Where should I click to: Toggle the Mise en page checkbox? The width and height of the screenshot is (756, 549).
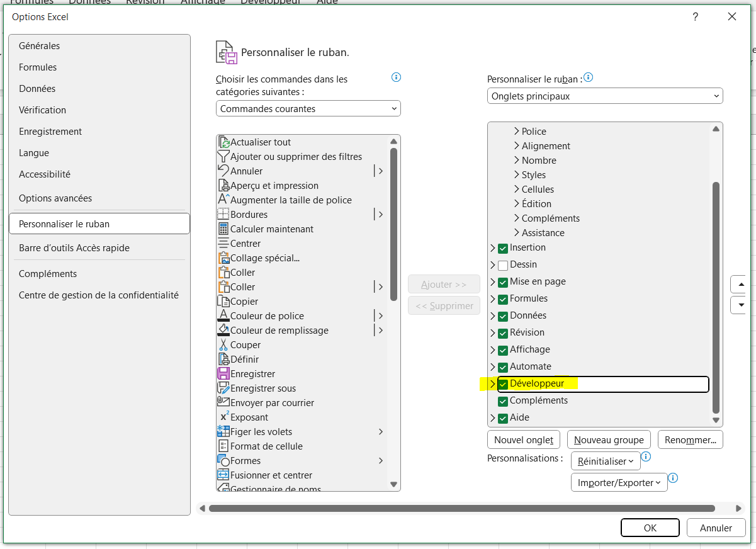click(503, 282)
